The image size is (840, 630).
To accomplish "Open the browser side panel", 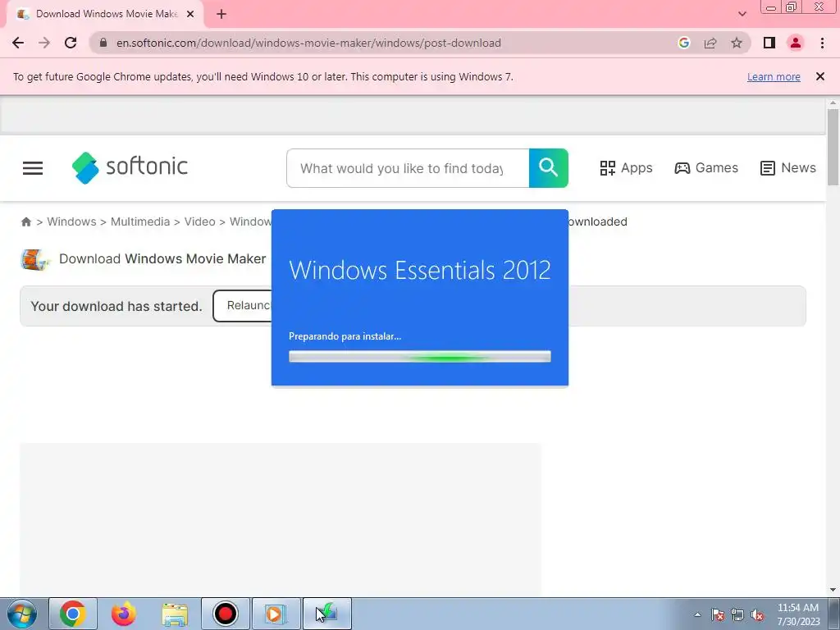I will (769, 43).
